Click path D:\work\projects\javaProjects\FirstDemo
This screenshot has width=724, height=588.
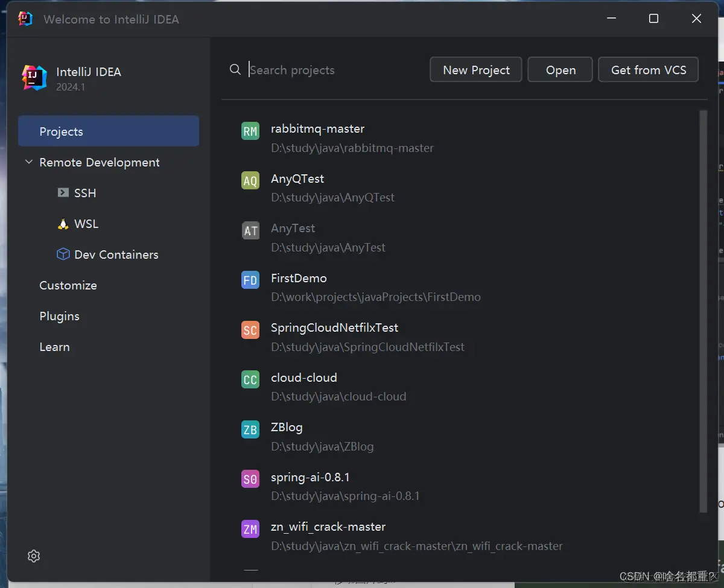[x=376, y=297]
